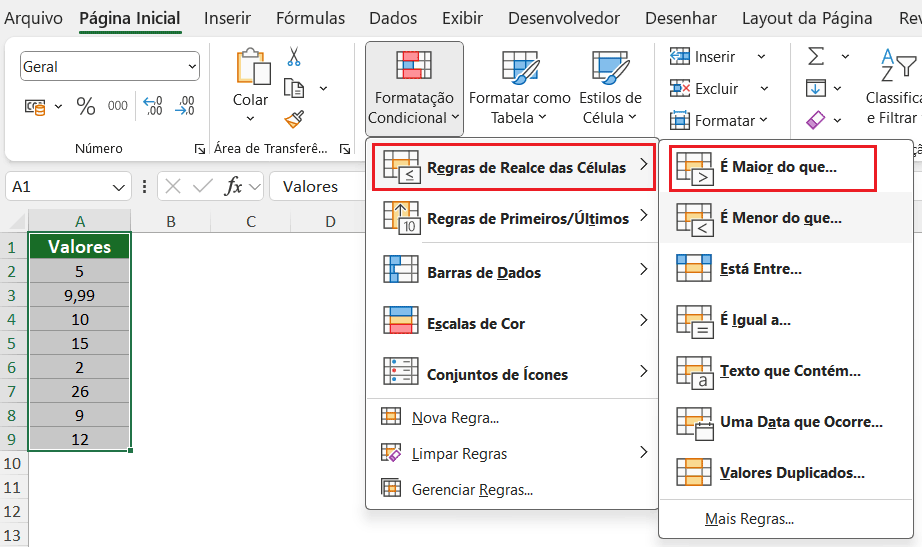Open Limpar Regras submenu
Image resolution: width=922 pixels, height=547 pixels.
[x=512, y=453]
